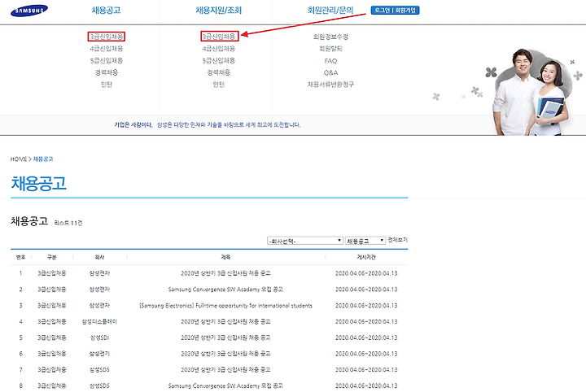Select 4급신입채용 under 채용공고 menu

tap(107, 49)
